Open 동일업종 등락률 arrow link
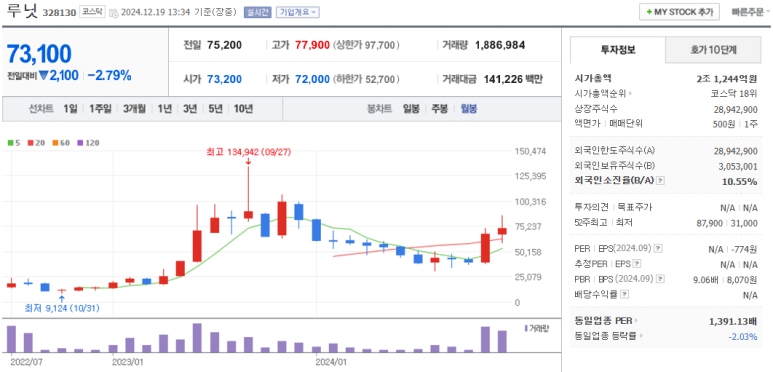The width and height of the screenshot is (773, 372). (640, 336)
